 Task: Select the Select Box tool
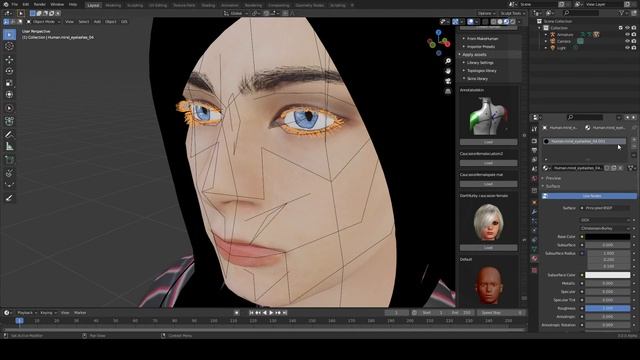coord(9,35)
